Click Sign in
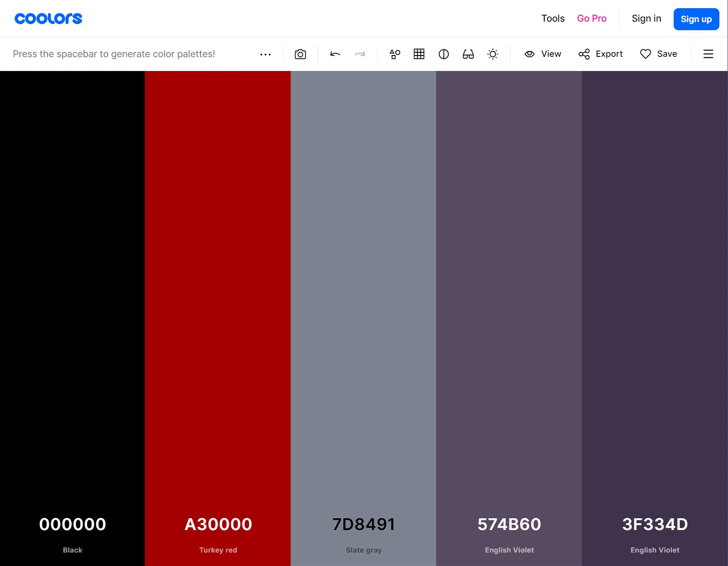This screenshot has width=728, height=566. coord(647,19)
